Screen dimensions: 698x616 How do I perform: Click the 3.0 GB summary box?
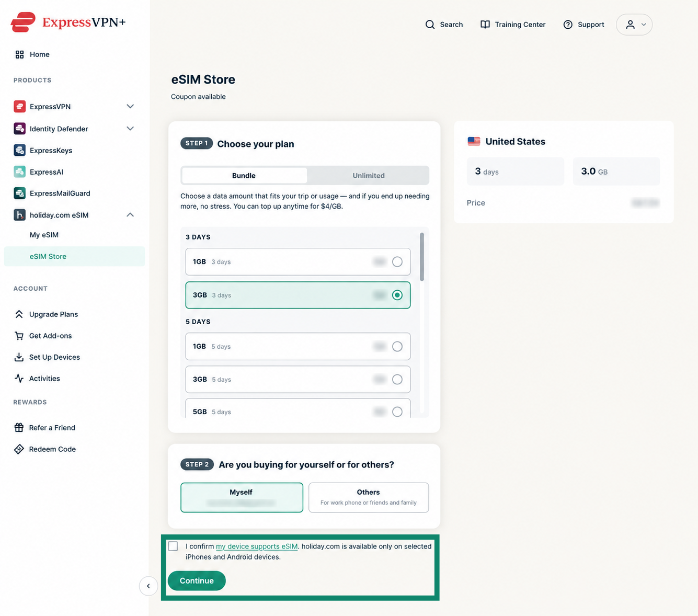[616, 172]
